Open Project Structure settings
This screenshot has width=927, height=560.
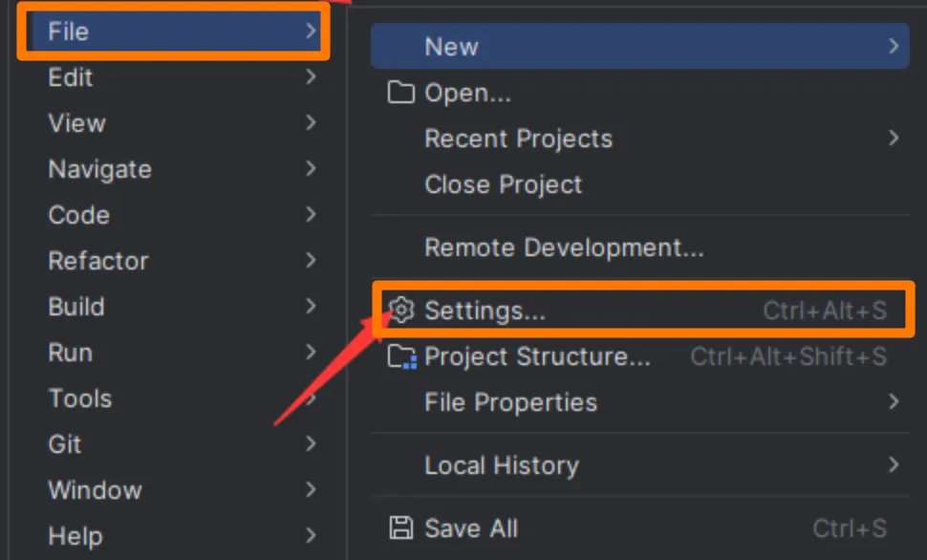pyautogui.click(x=536, y=357)
